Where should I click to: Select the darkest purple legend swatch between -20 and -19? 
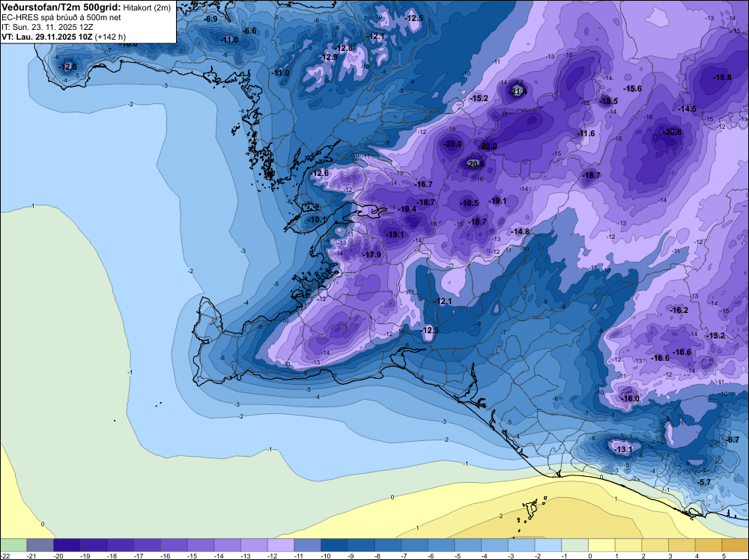67,545
